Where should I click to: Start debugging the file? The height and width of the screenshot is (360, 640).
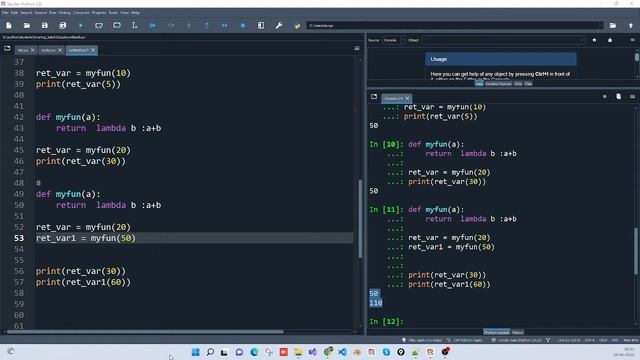point(153,25)
